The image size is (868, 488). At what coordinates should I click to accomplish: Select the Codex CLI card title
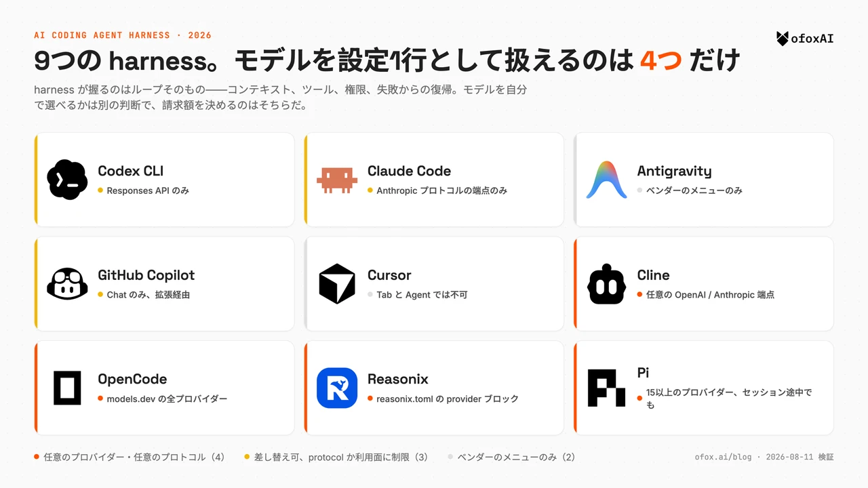(x=130, y=171)
